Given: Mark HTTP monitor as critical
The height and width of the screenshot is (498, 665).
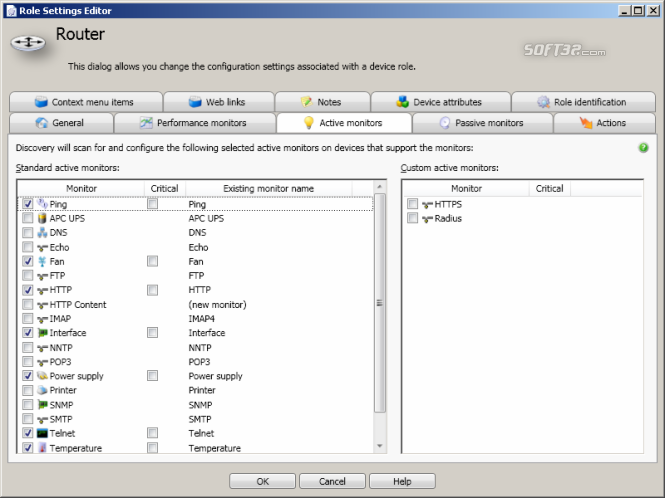Looking at the screenshot, I should [x=152, y=290].
